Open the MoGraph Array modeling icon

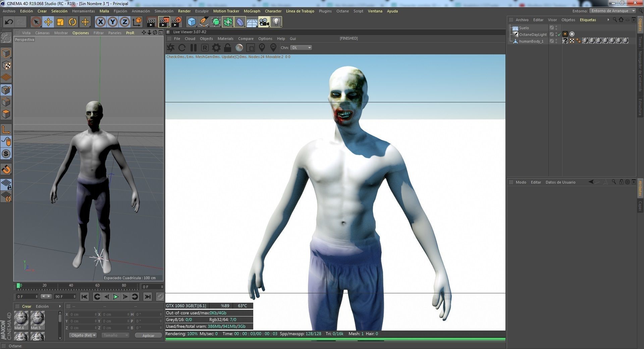pyautogui.click(x=228, y=22)
